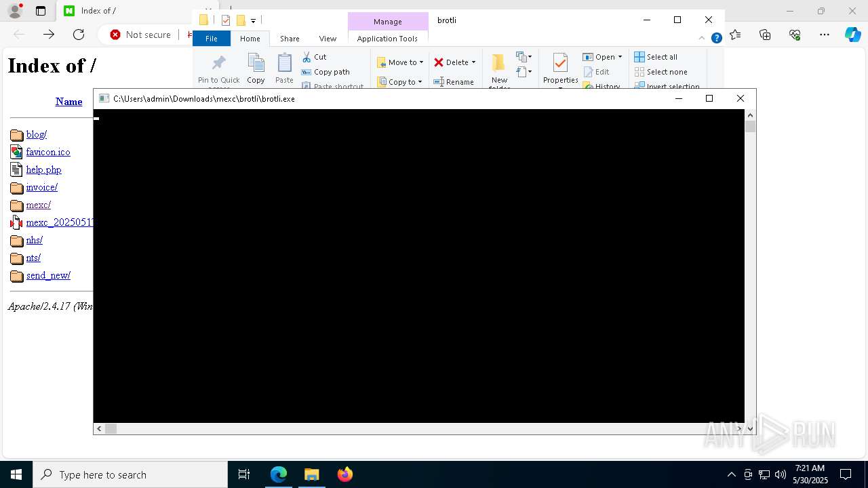The width and height of the screenshot is (868, 488).
Task: Open favicon.ico link
Action: tap(48, 152)
